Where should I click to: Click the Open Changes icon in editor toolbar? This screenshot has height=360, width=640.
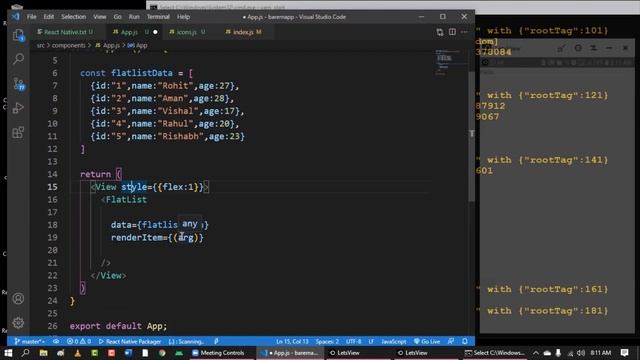tap(440, 32)
